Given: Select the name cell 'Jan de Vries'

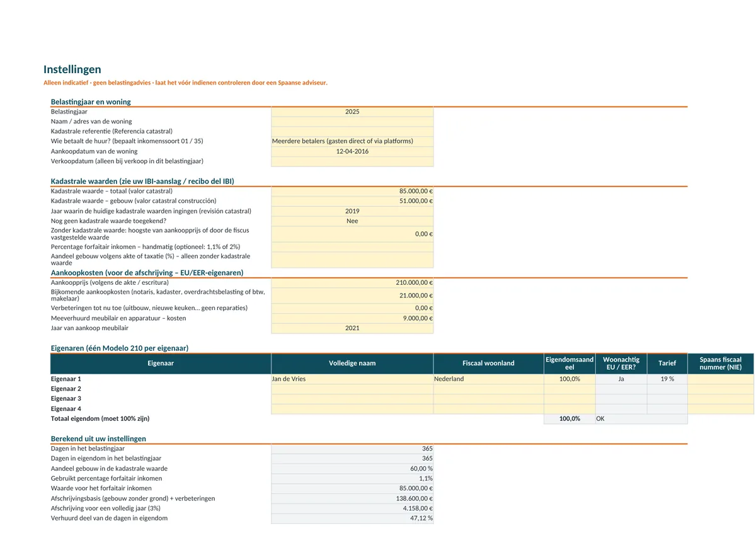Looking at the screenshot, I should point(352,379).
